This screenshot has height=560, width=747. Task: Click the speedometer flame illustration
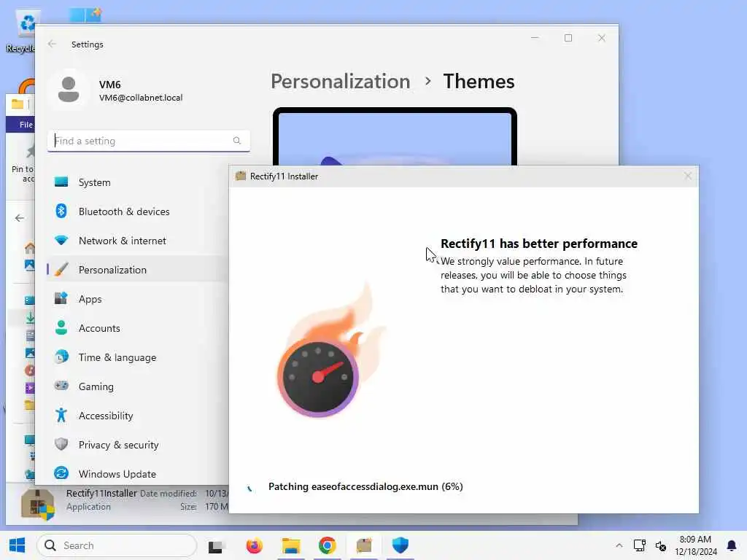332,351
